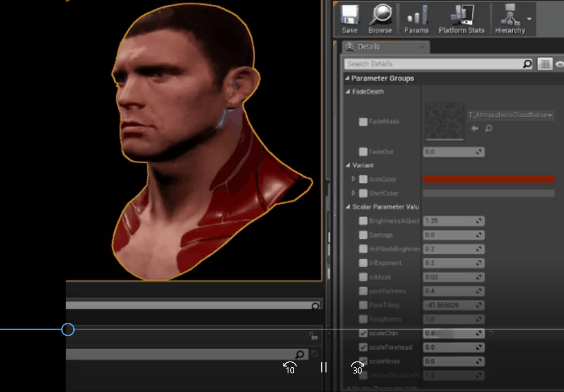Click the video progress scrubber handle

67,330
